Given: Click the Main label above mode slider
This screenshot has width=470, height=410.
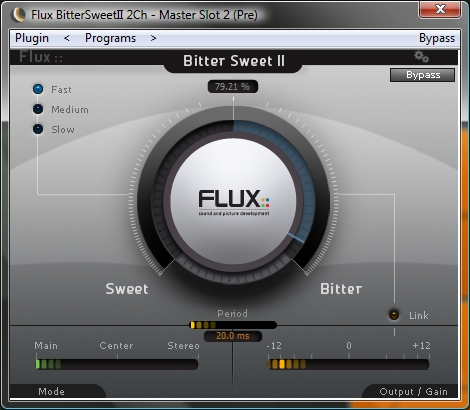Looking at the screenshot, I should tap(46, 346).
